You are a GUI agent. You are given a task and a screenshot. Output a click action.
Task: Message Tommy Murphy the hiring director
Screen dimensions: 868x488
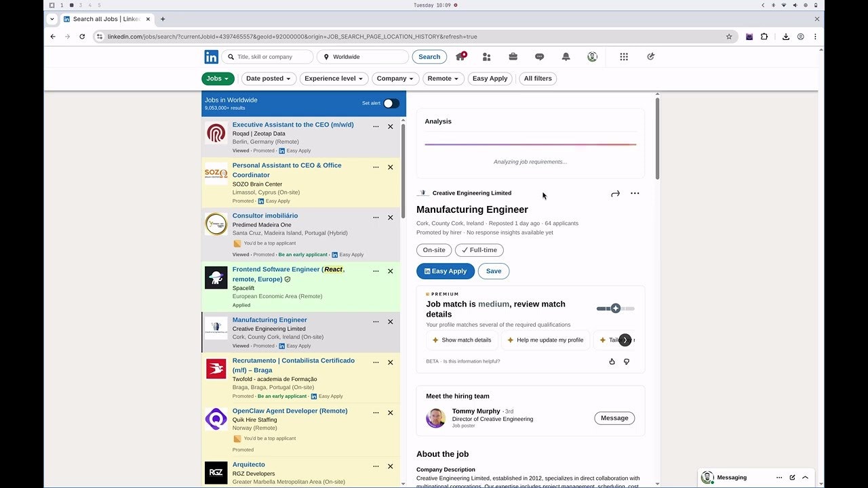(614, 418)
